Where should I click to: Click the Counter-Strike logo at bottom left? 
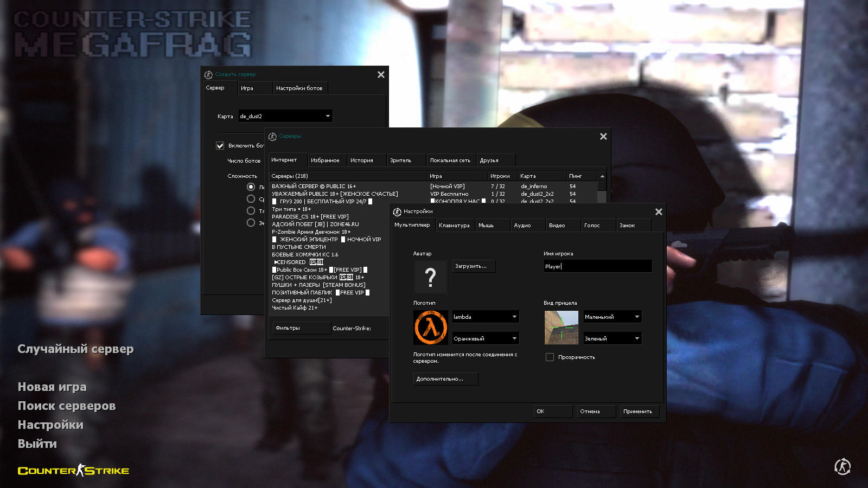pos(73,471)
